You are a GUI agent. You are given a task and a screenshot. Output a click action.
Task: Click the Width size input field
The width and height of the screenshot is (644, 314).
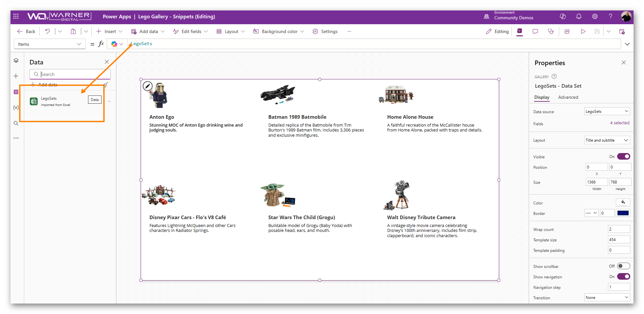coord(597,182)
